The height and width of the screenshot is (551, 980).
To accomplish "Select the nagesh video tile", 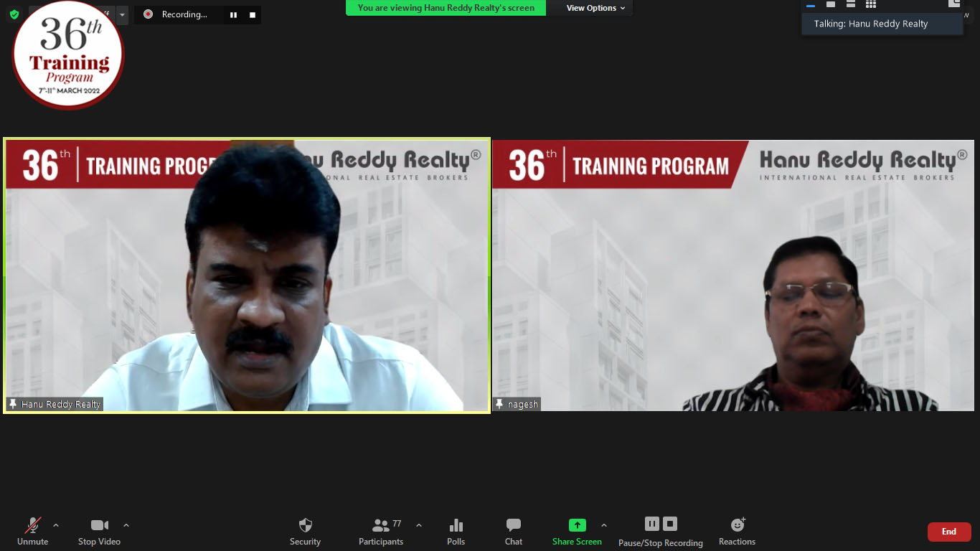I will point(733,275).
